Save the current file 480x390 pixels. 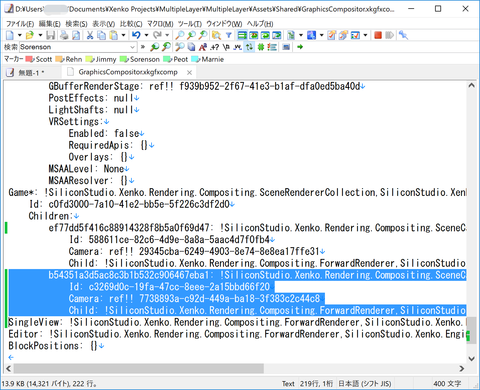51,35
